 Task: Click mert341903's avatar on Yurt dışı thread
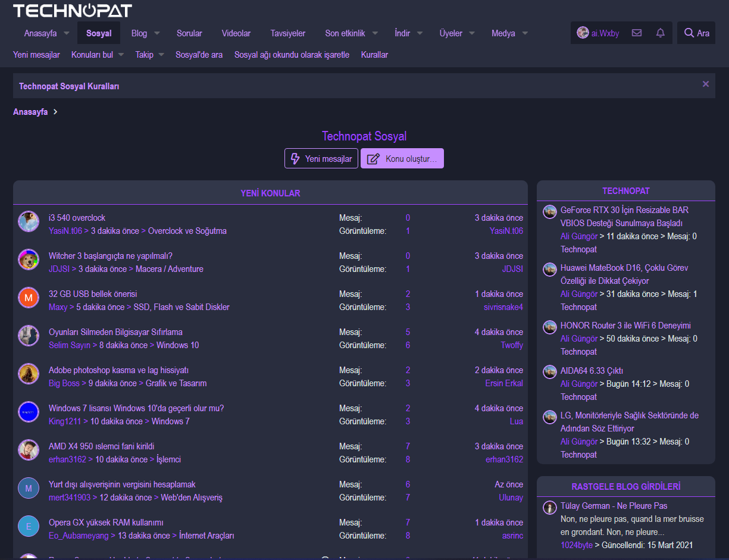(x=29, y=488)
